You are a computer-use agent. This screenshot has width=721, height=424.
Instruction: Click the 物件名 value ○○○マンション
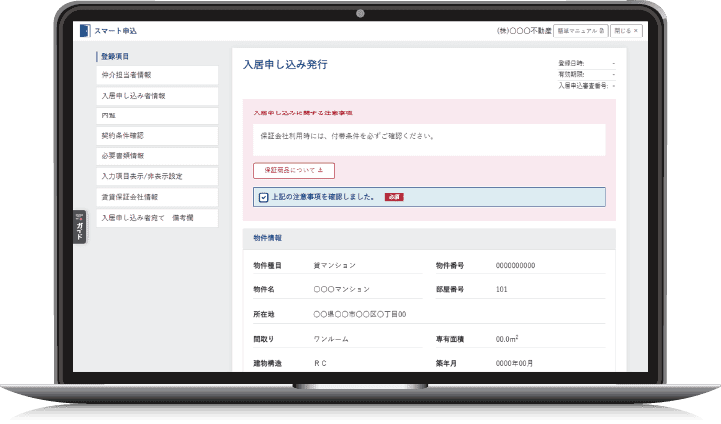pos(341,290)
